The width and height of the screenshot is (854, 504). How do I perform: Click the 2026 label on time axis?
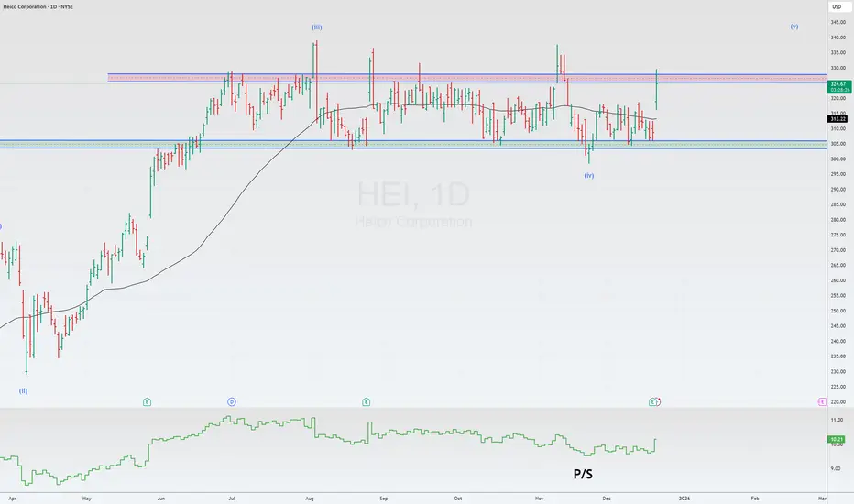point(684,499)
